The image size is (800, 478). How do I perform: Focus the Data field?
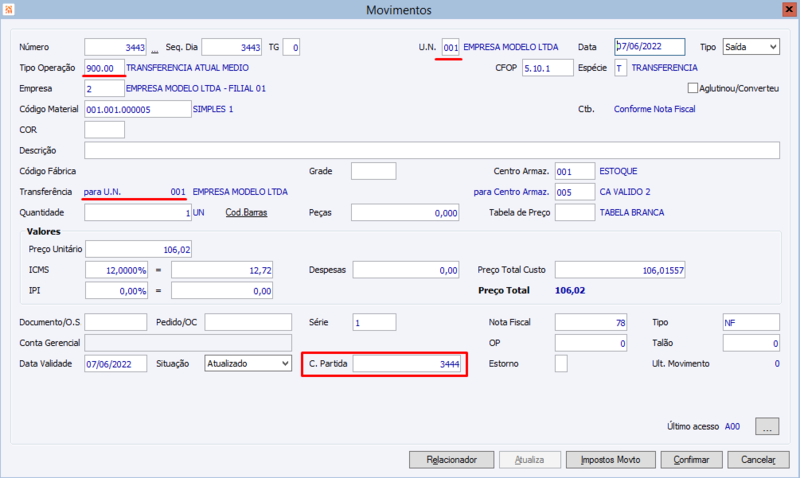pyautogui.click(x=649, y=46)
